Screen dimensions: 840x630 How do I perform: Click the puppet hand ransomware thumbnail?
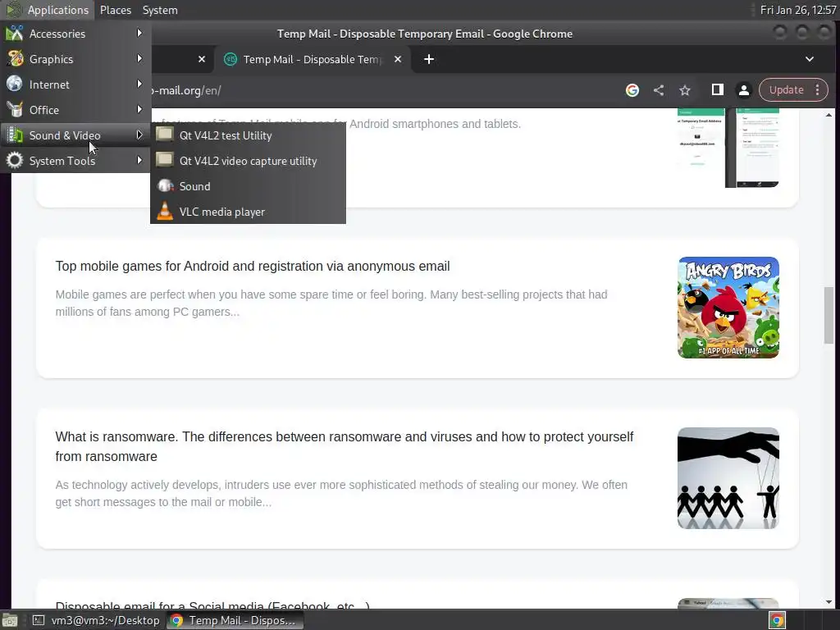728,478
